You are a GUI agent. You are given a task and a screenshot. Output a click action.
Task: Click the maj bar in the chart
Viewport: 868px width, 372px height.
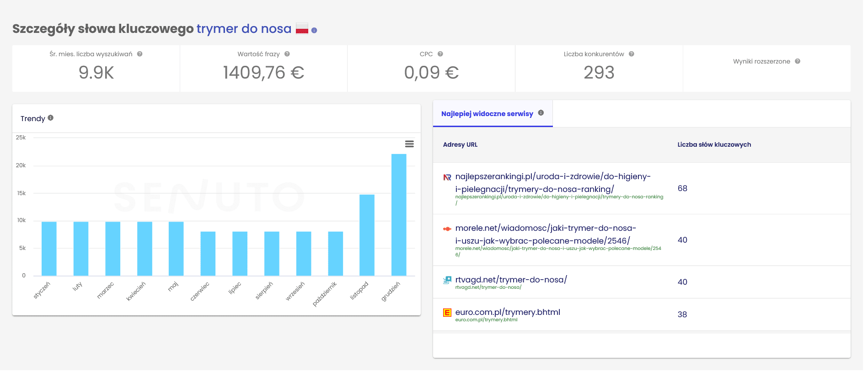[x=176, y=249]
